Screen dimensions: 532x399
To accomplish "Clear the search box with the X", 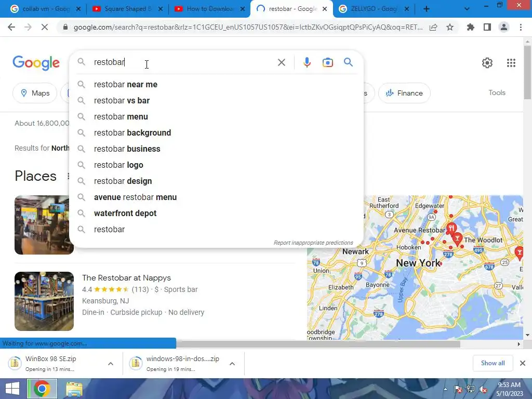I will coord(281,62).
